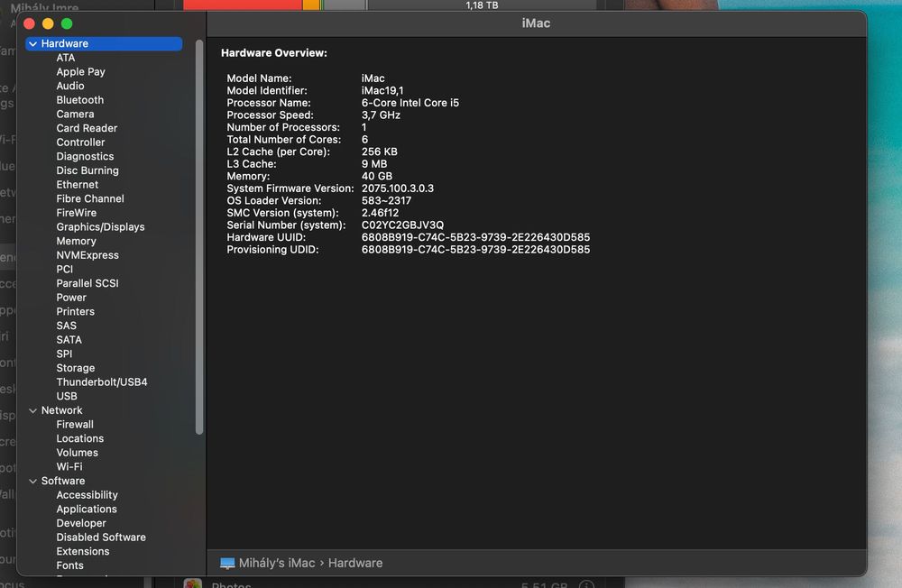The image size is (902, 588).
Task: Minimize the System Information window
Action: tap(48, 23)
